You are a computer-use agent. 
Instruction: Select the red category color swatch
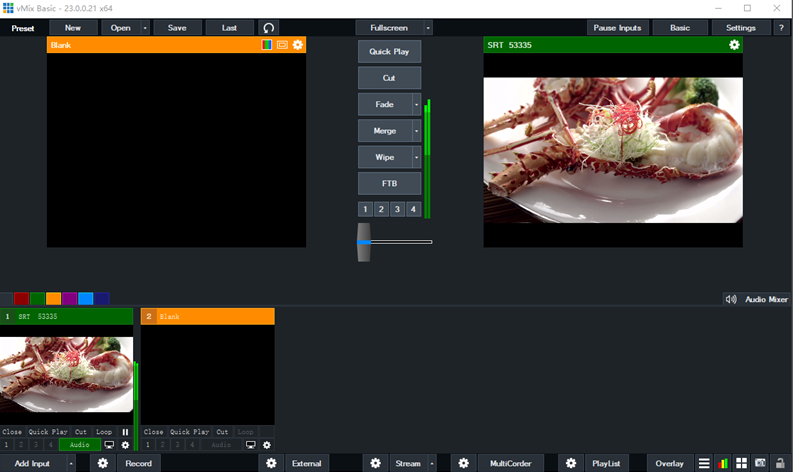pos(21,298)
